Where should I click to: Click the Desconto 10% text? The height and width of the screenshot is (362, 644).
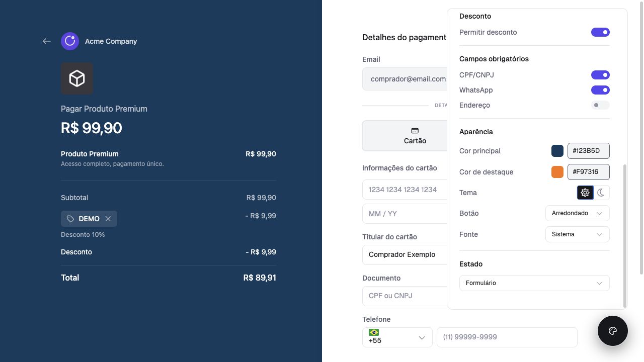[x=83, y=235]
